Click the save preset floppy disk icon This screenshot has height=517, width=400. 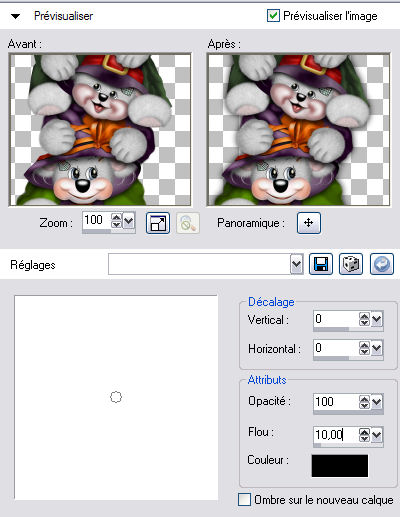(x=321, y=264)
